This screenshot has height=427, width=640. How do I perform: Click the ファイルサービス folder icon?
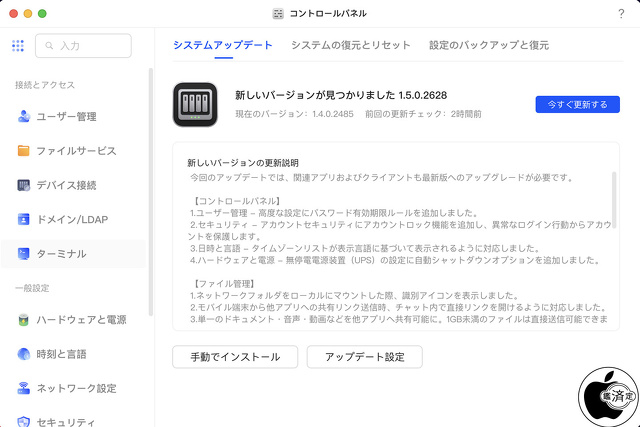pos(24,151)
